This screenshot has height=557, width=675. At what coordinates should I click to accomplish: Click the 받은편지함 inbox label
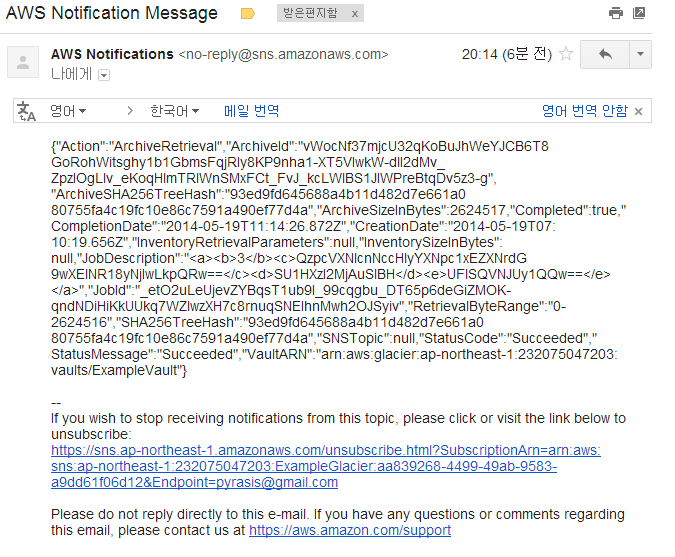click(312, 14)
